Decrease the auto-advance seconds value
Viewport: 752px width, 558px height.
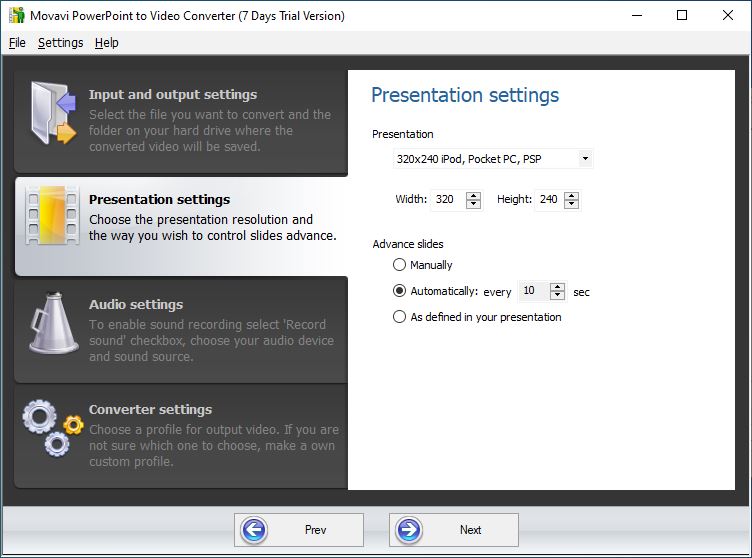click(x=557, y=295)
